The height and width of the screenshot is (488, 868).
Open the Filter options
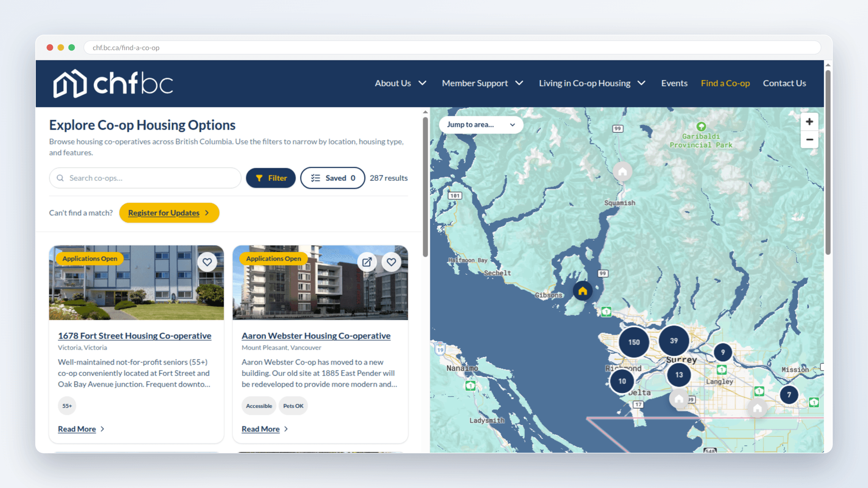pyautogui.click(x=271, y=178)
